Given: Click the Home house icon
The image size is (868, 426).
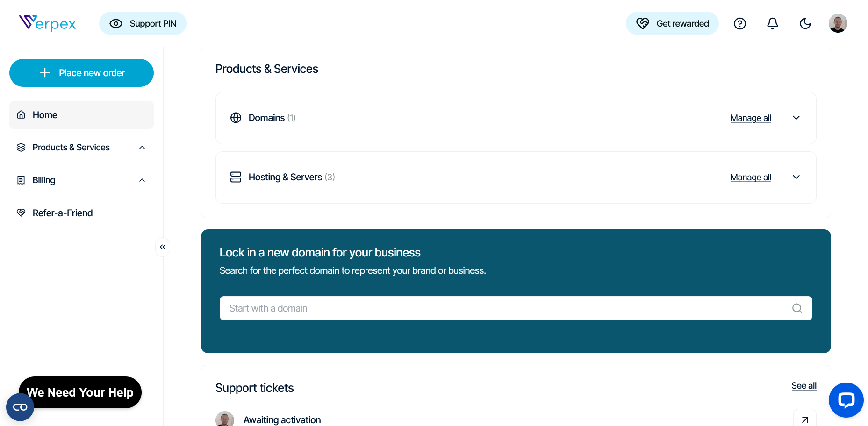Looking at the screenshot, I should 21,114.
